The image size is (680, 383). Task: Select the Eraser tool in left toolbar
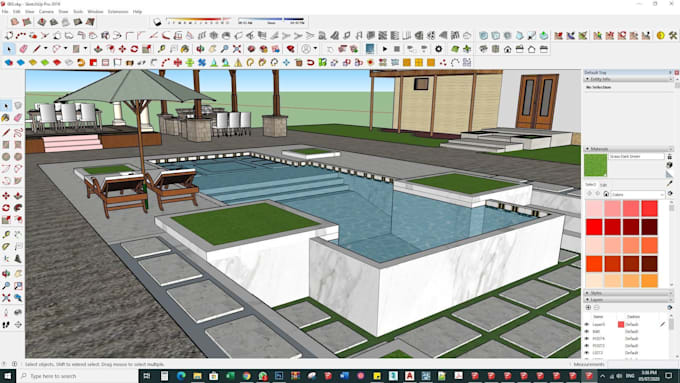pos(18,117)
